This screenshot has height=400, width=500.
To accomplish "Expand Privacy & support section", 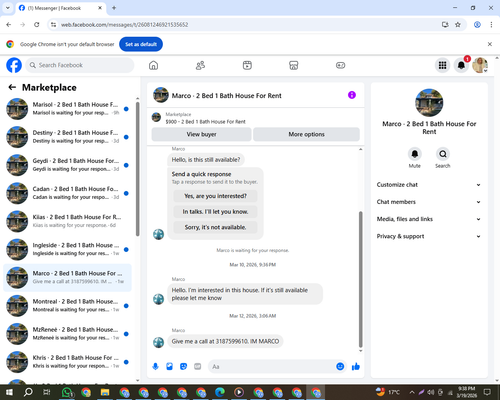I will coord(429,236).
